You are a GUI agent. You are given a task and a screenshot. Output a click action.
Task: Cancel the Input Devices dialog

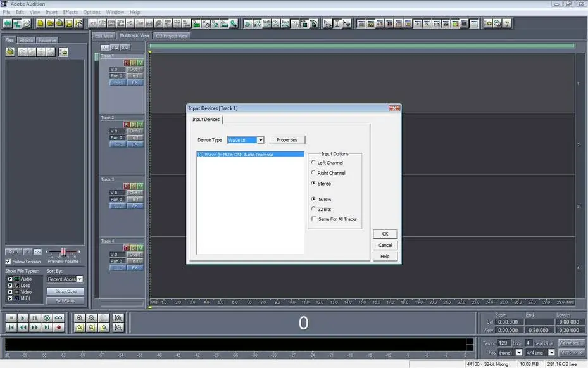coord(385,245)
